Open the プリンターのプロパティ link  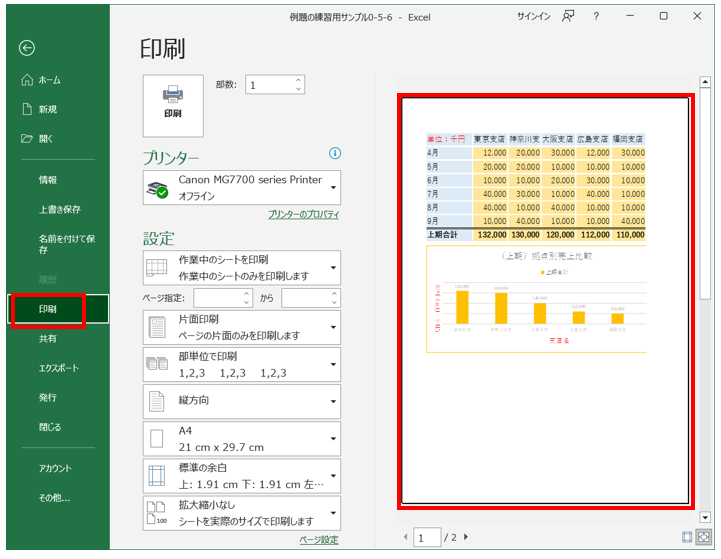point(304,215)
